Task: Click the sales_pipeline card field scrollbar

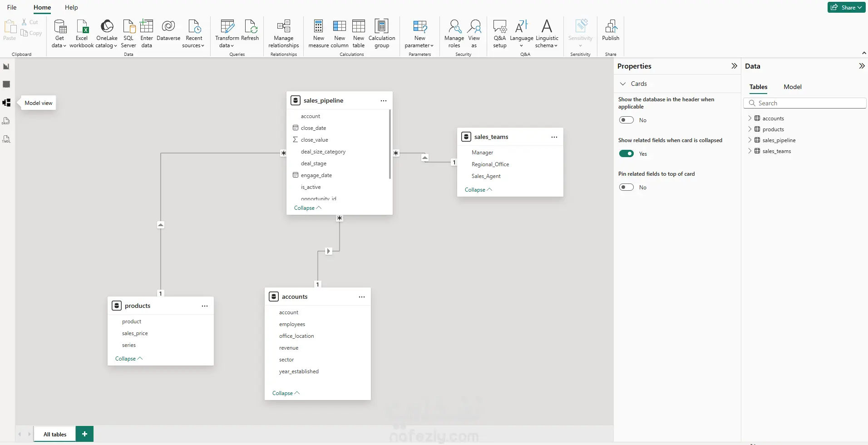Action: [x=390, y=144]
